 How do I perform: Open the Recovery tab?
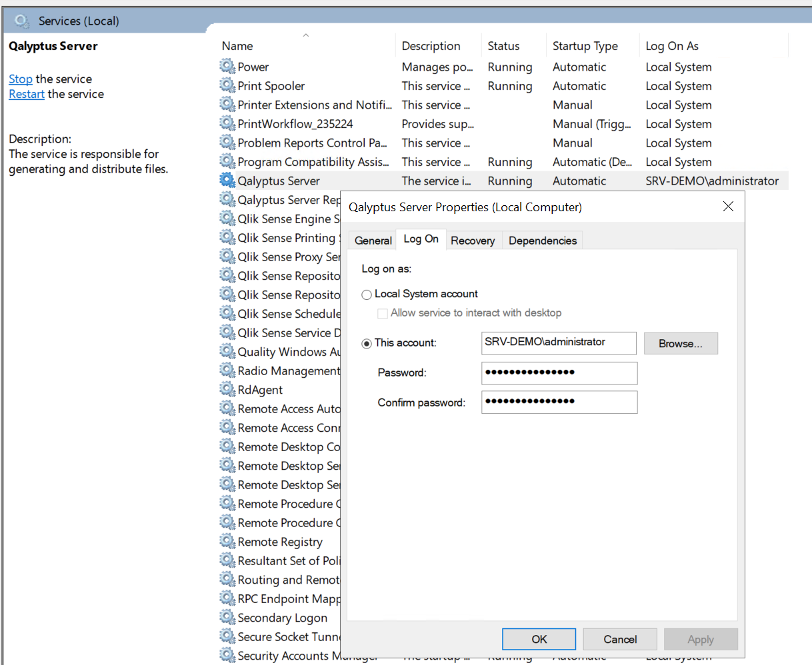coord(473,241)
